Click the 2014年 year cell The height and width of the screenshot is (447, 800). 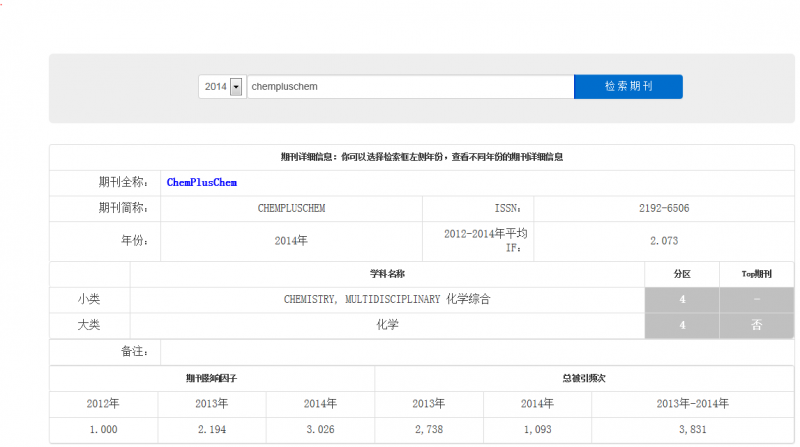[291, 241]
